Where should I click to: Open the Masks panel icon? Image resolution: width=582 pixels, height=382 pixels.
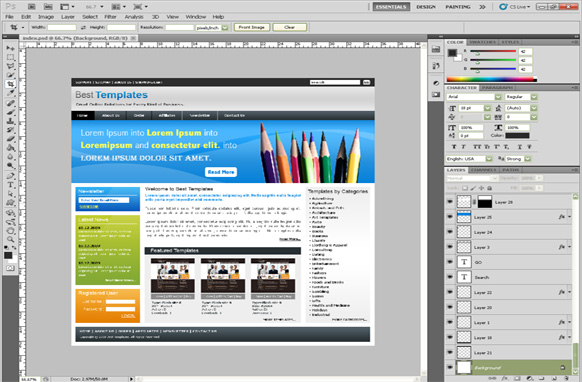pyautogui.click(x=436, y=95)
